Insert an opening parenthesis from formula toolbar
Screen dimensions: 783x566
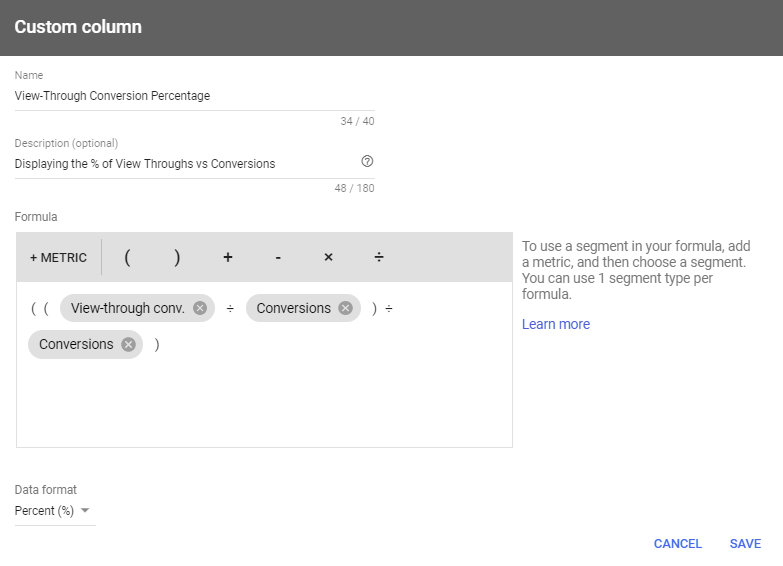coord(127,257)
